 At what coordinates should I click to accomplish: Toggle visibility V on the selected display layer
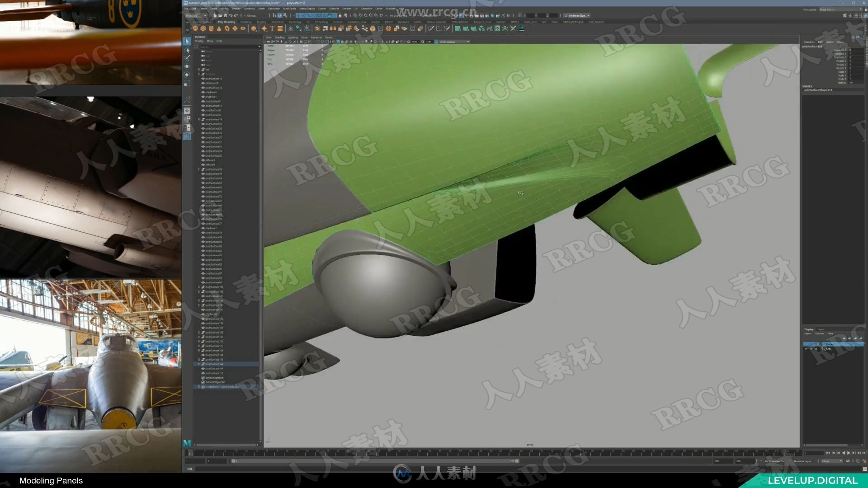(x=806, y=344)
